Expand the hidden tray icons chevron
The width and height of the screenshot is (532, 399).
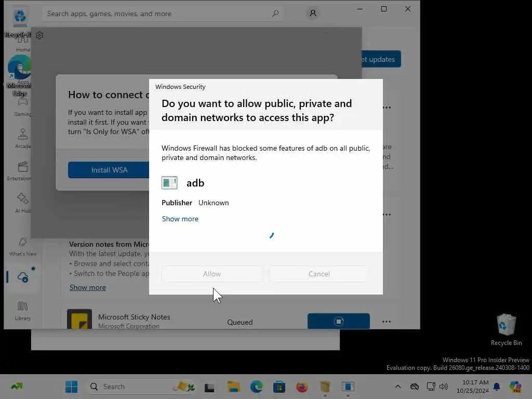[x=398, y=387]
